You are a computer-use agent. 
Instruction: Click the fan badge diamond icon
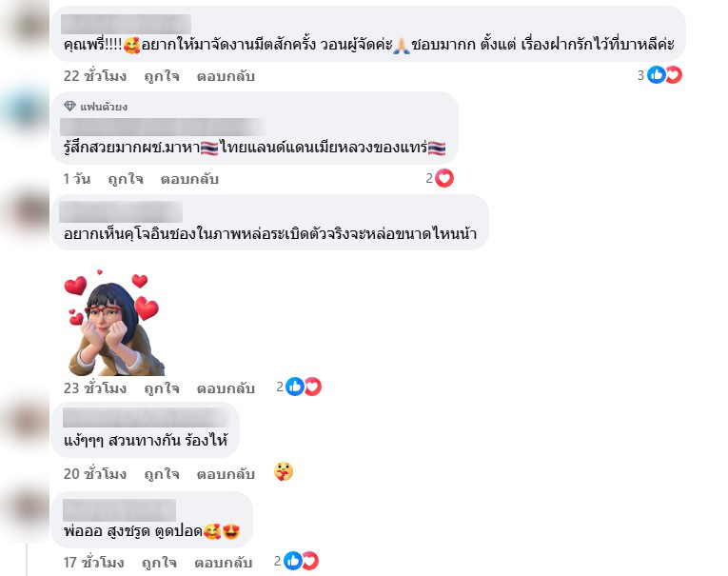[x=69, y=106]
